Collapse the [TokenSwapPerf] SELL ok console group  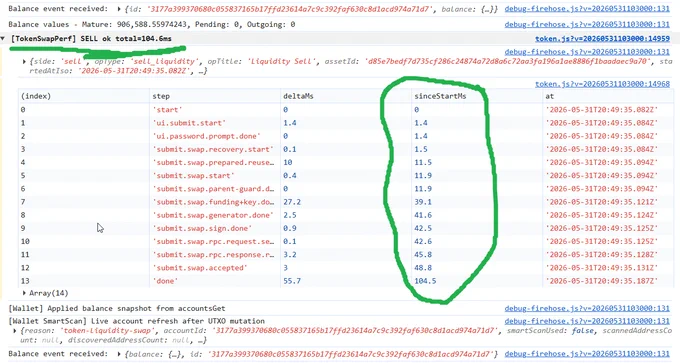click(x=3, y=39)
